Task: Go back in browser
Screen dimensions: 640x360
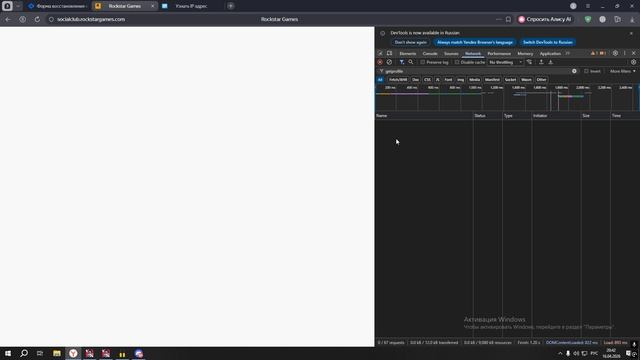Action: coord(8,19)
